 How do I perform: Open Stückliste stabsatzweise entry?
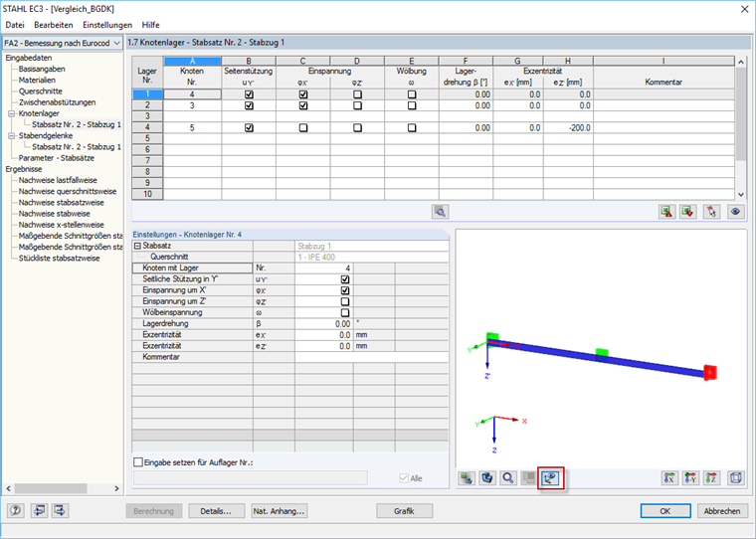60,258
